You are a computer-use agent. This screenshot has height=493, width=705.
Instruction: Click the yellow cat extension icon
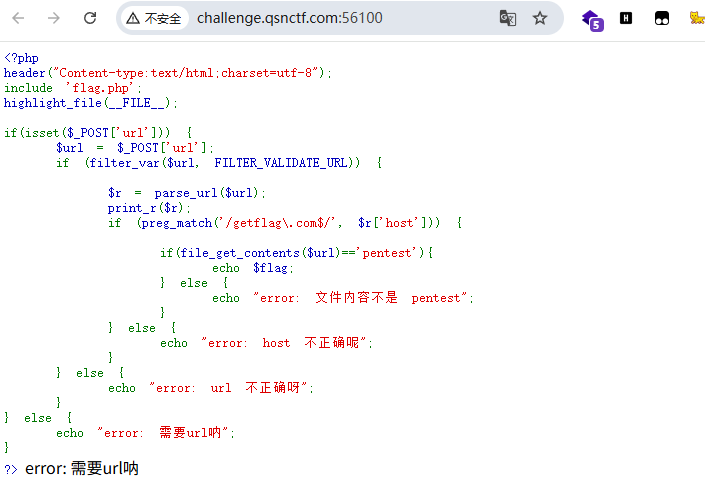click(695, 18)
